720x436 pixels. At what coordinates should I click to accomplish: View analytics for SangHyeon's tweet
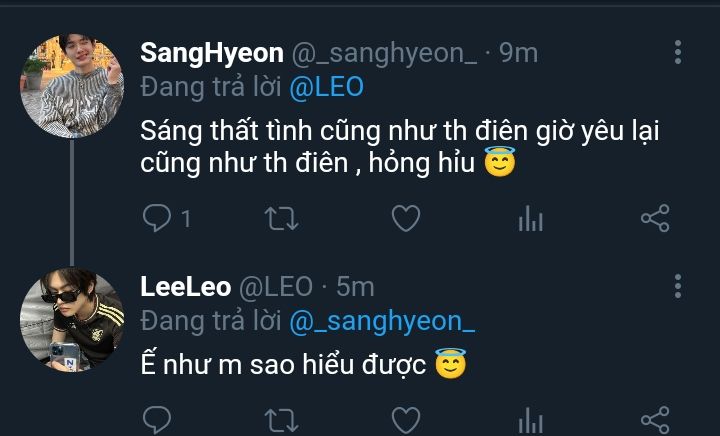[x=530, y=219]
